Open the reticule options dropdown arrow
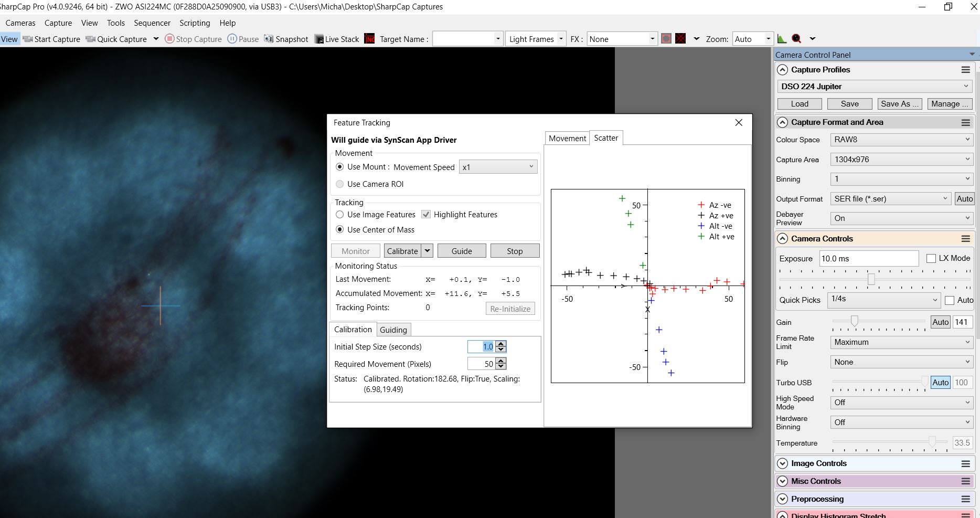 (x=696, y=39)
